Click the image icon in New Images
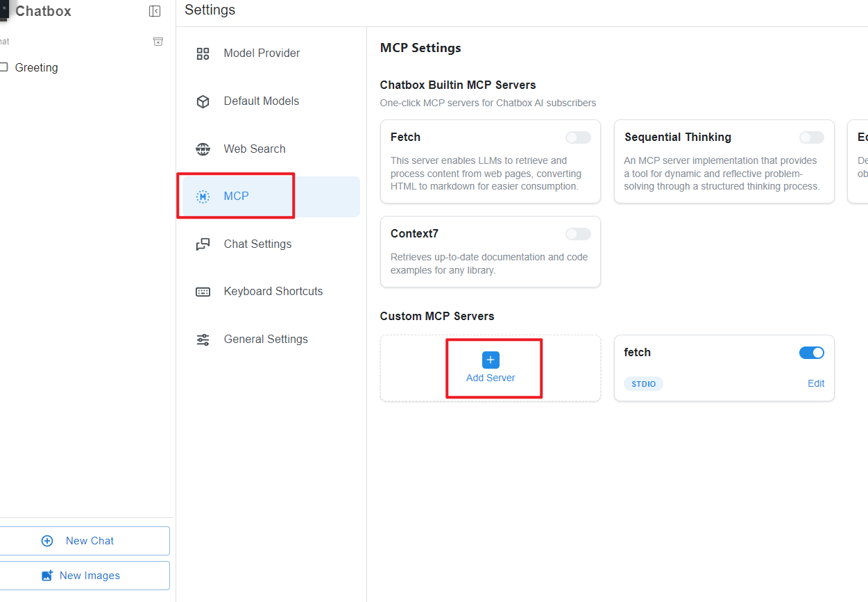The image size is (868, 602). coord(47,576)
